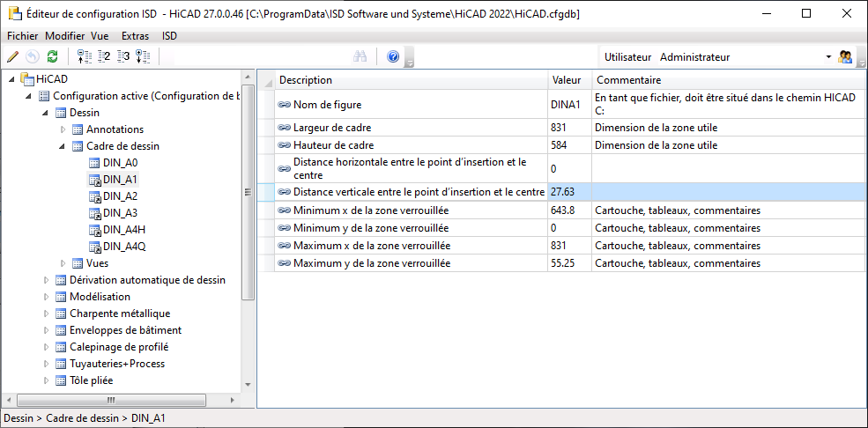Open the ISD menu
This screenshot has width=868, height=428.
click(169, 36)
